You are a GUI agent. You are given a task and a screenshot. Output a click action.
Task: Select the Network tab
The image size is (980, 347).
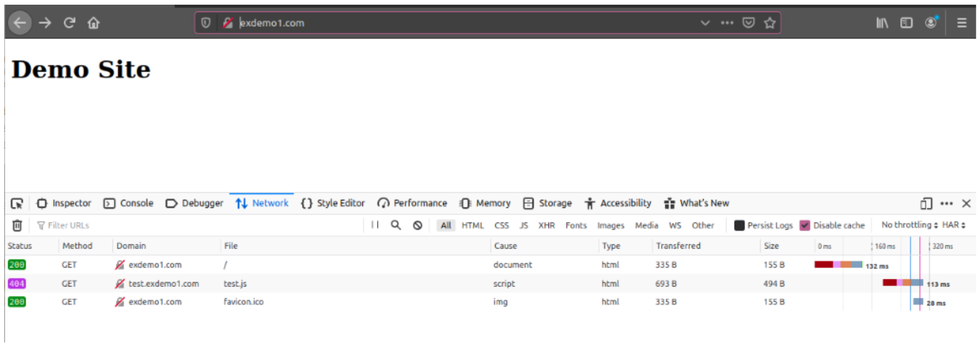(262, 203)
